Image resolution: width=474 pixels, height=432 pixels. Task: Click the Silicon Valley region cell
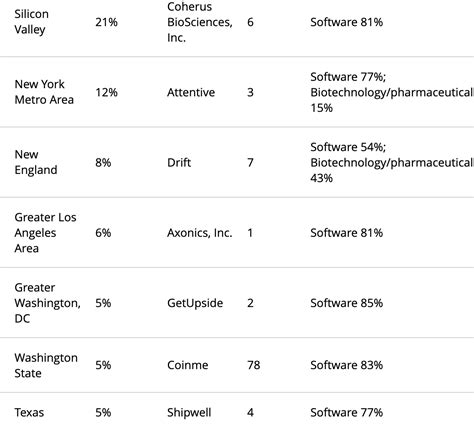click(31, 22)
